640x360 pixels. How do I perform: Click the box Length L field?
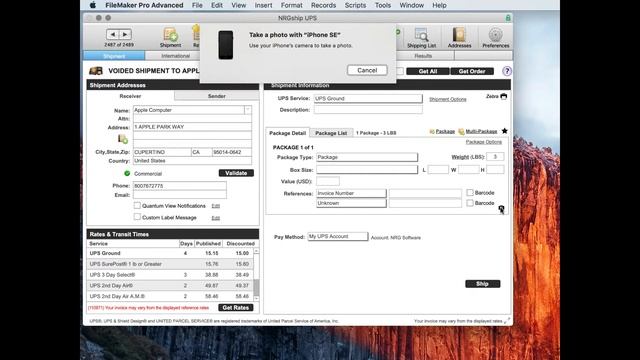click(x=438, y=169)
